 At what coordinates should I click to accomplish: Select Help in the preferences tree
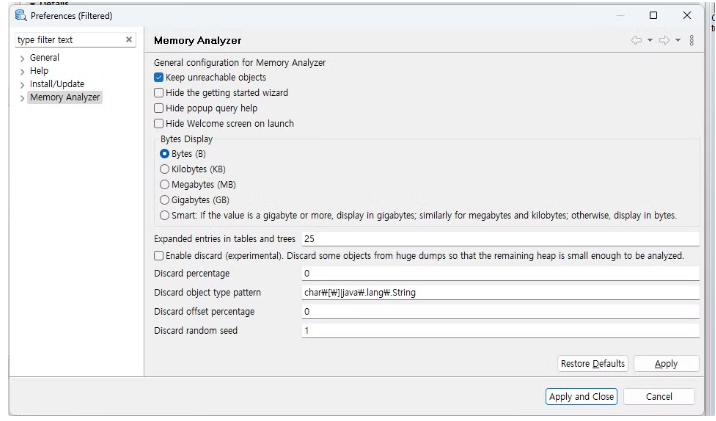click(x=39, y=71)
